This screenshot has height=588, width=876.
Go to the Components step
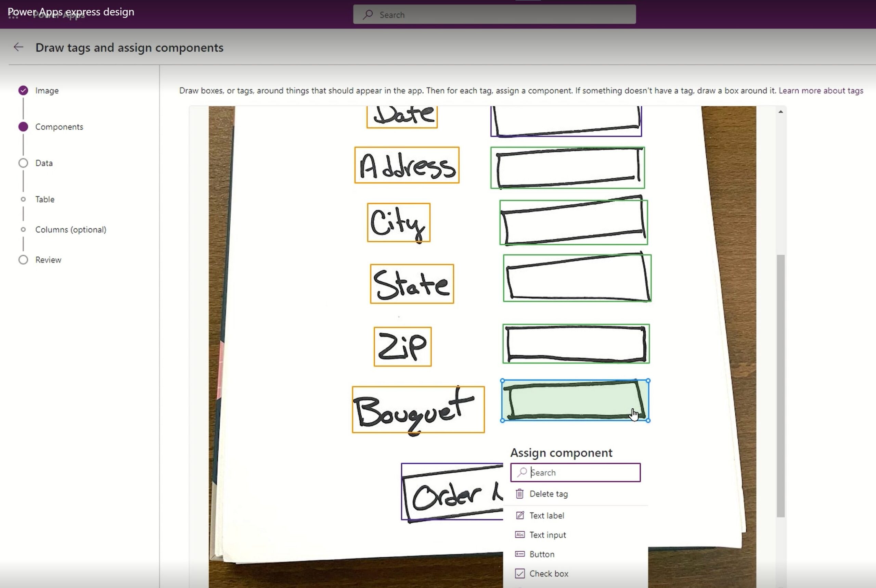pyautogui.click(x=59, y=127)
